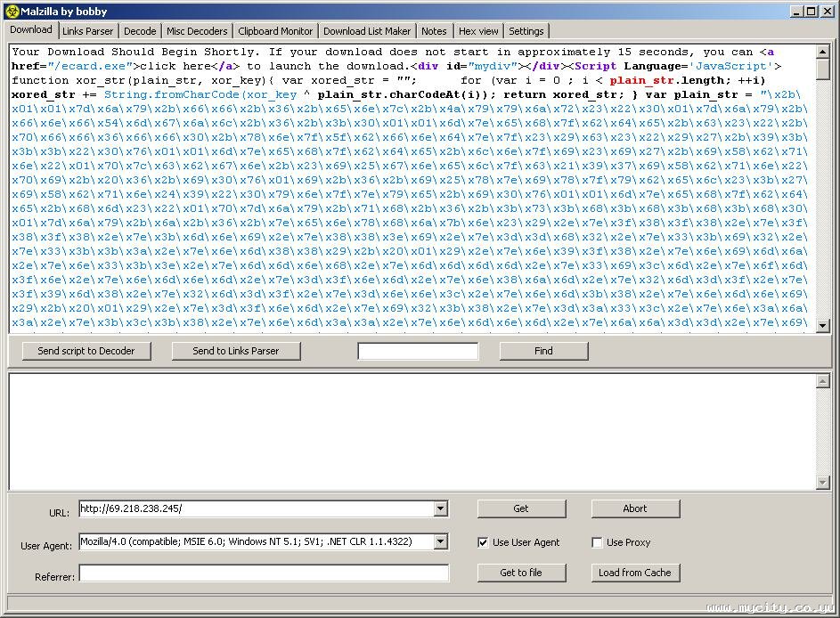
Task: Click the Get button
Action: pos(521,508)
